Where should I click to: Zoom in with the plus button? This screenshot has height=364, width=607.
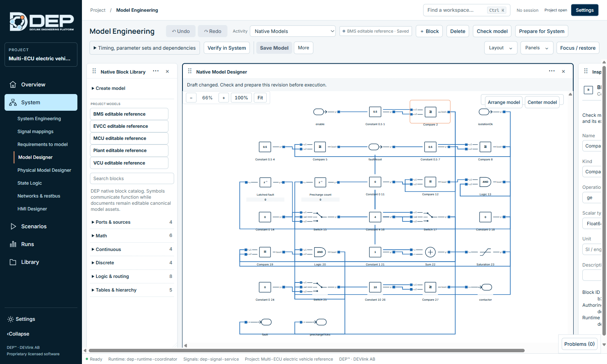224,98
